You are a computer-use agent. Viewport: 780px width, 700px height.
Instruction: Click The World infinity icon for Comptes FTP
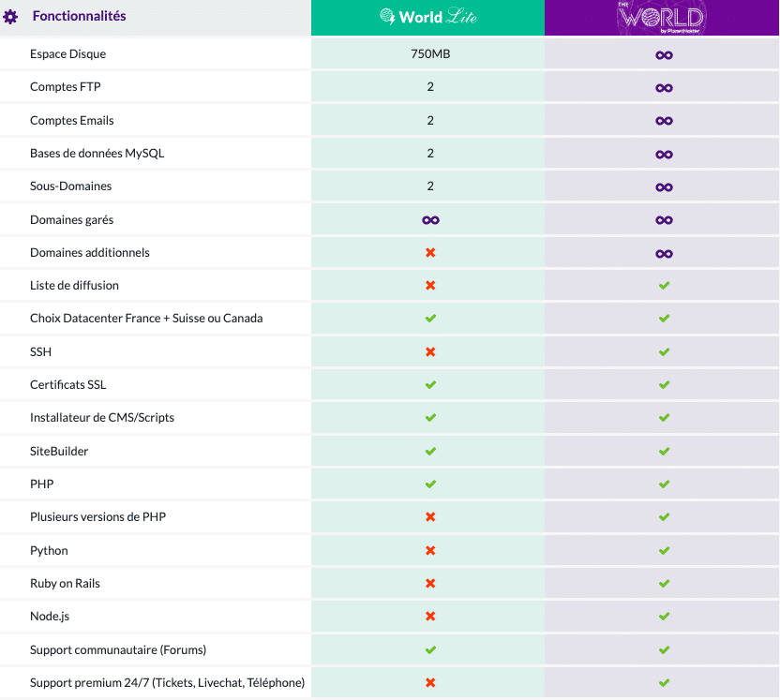pos(664,88)
